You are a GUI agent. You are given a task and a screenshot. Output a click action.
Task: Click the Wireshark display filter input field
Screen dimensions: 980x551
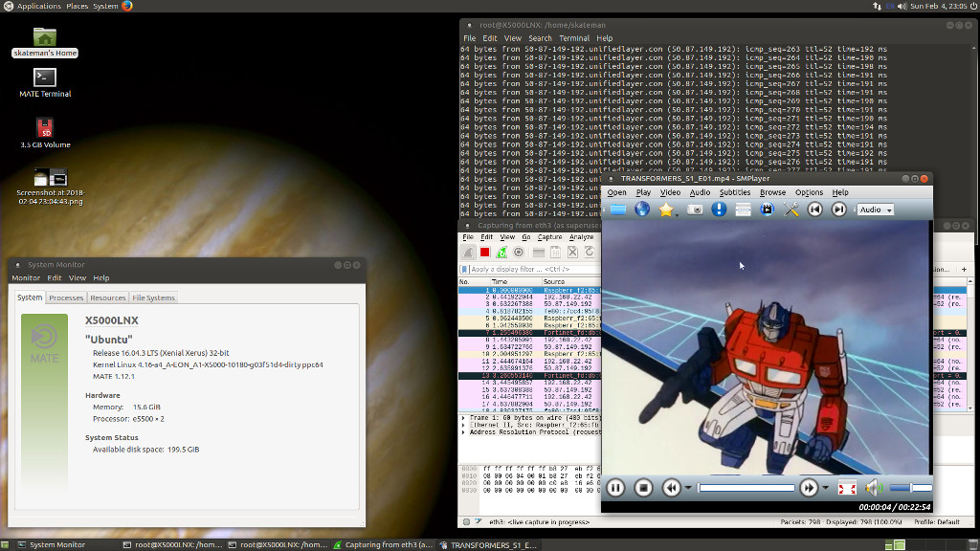(535, 269)
